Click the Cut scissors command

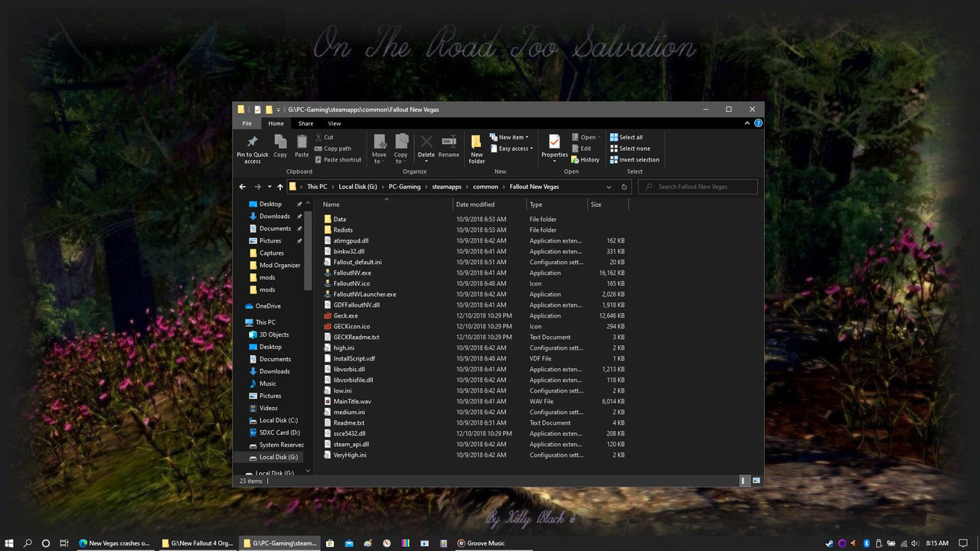point(325,138)
